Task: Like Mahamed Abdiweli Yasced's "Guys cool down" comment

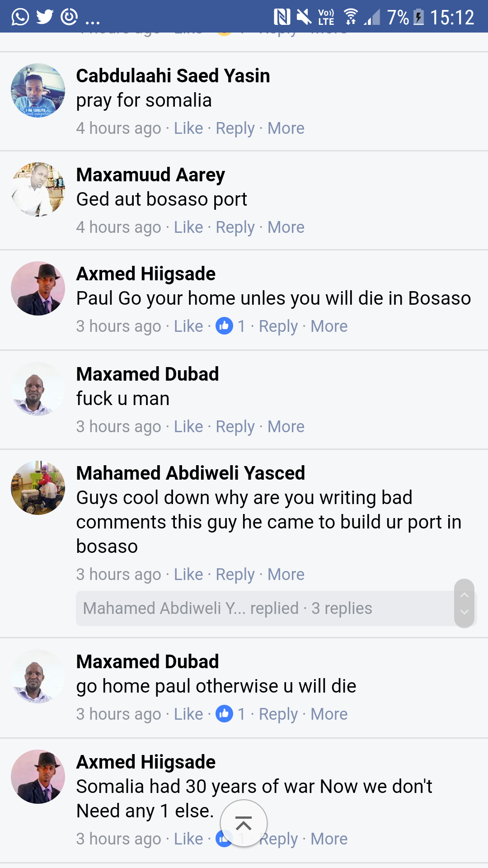Action: pos(188,574)
